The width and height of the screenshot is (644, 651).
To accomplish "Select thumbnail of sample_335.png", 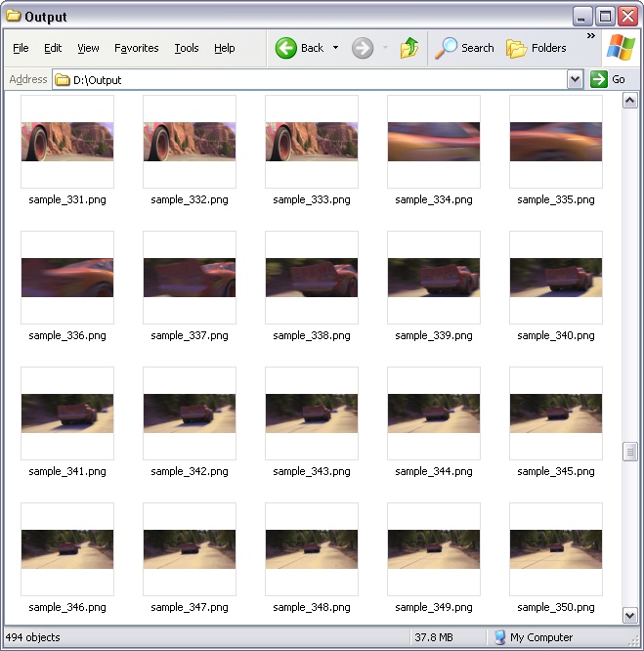I will click(x=556, y=142).
